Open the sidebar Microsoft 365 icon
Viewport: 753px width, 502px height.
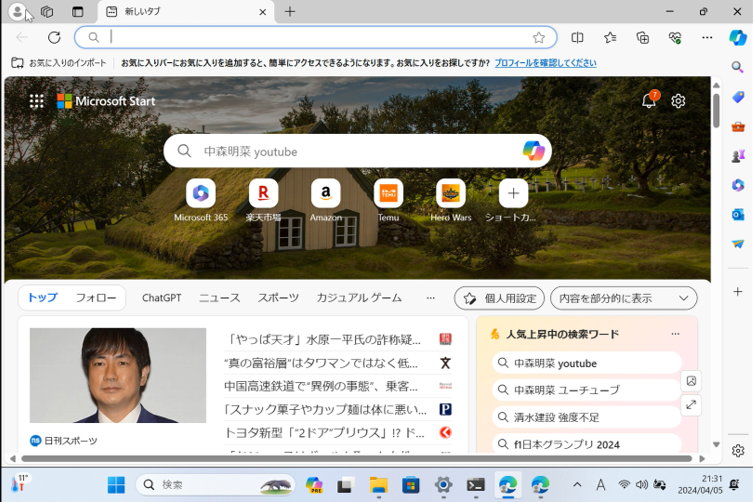point(738,185)
